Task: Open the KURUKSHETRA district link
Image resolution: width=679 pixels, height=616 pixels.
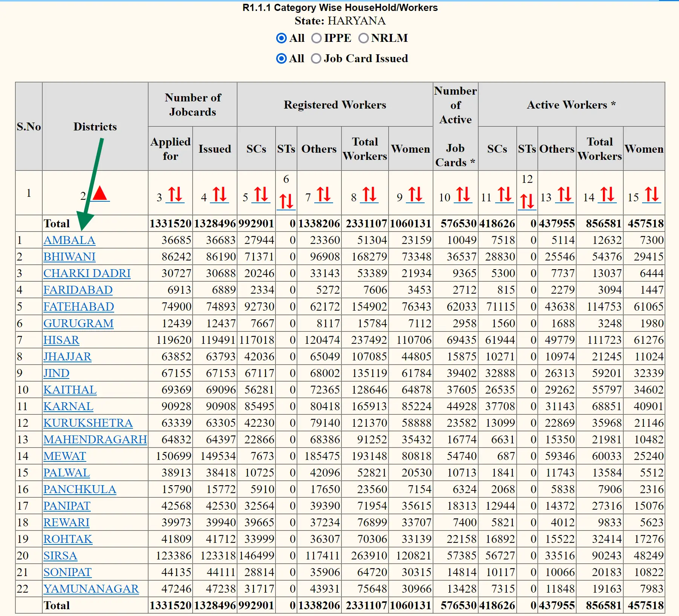Action: pyautogui.click(x=88, y=423)
